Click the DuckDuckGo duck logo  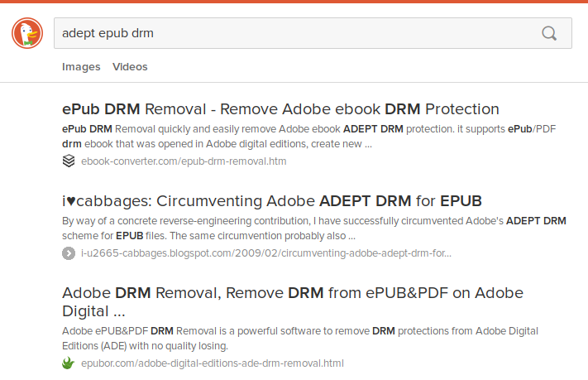coord(27,33)
